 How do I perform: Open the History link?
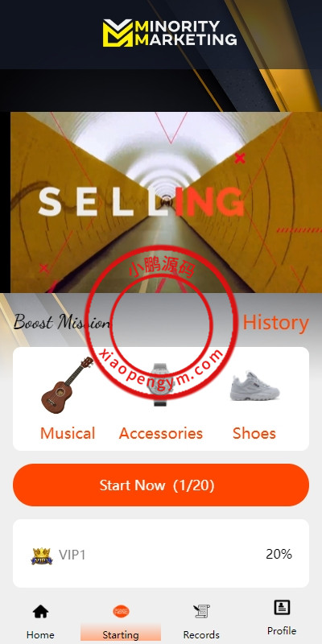275,323
